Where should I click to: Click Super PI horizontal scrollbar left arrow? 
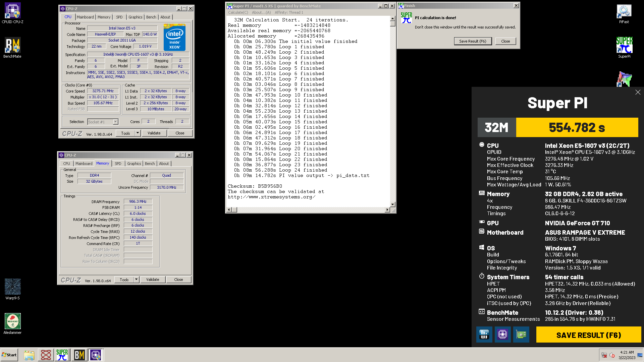point(229,210)
